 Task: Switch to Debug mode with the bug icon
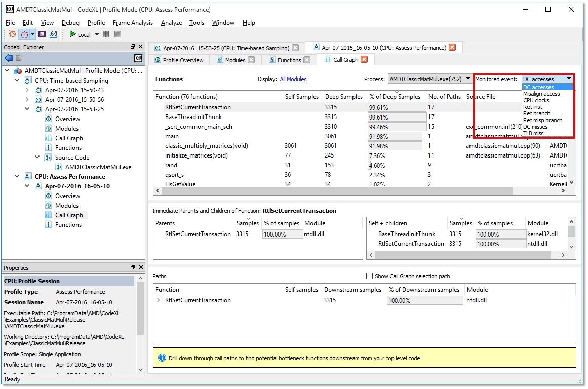click(x=13, y=34)
